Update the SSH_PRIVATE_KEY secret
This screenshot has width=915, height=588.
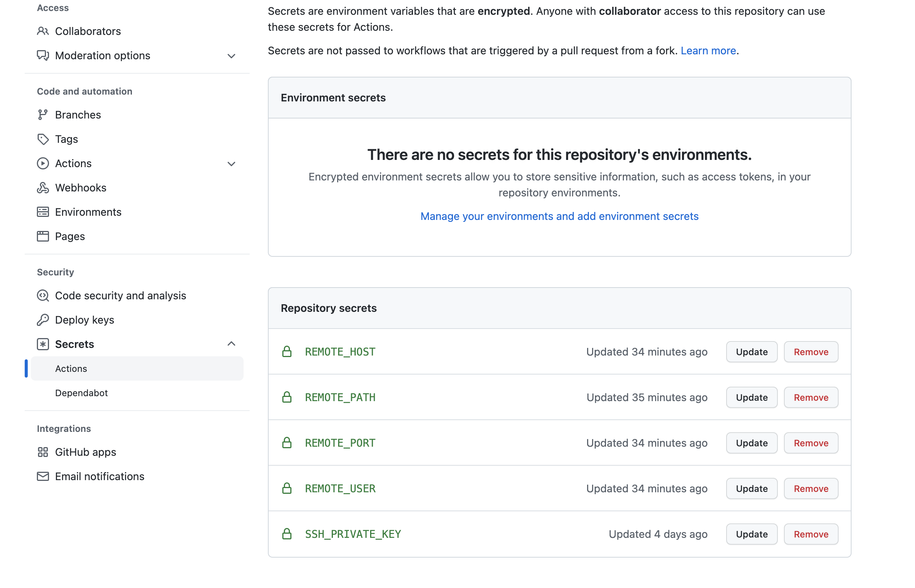point(751,534)
